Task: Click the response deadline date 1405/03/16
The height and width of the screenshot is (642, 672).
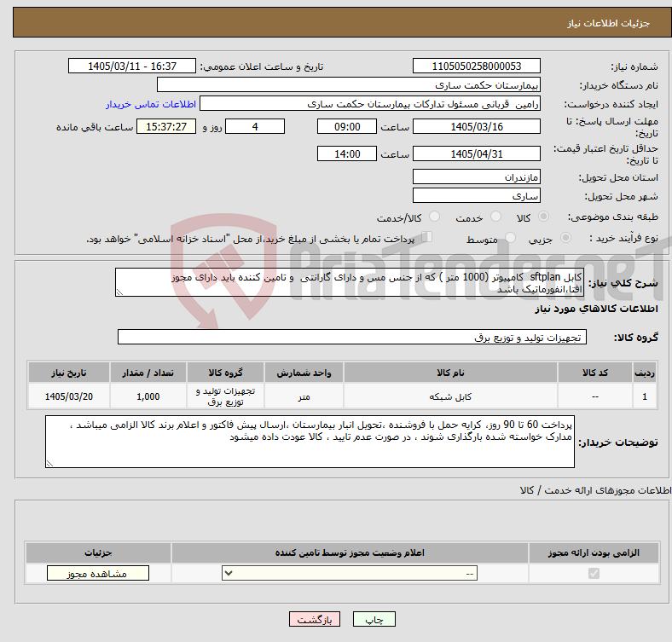Action: tap(476, 126)
